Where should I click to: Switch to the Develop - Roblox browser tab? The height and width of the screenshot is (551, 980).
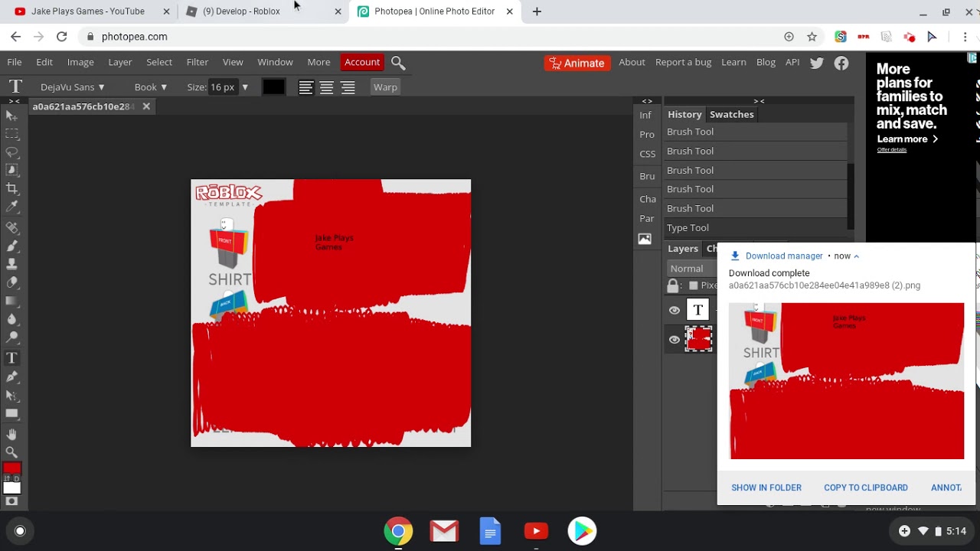click(262, 11)
